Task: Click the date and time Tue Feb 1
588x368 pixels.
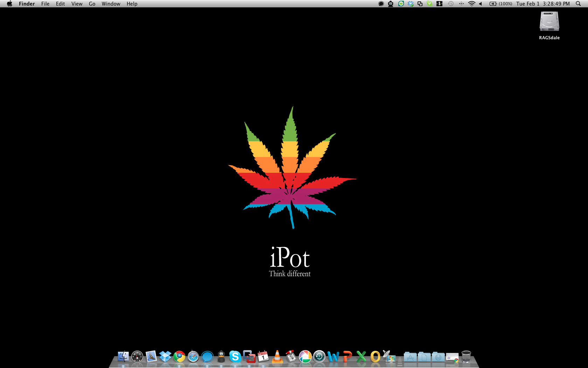Action: coord(543,4)
